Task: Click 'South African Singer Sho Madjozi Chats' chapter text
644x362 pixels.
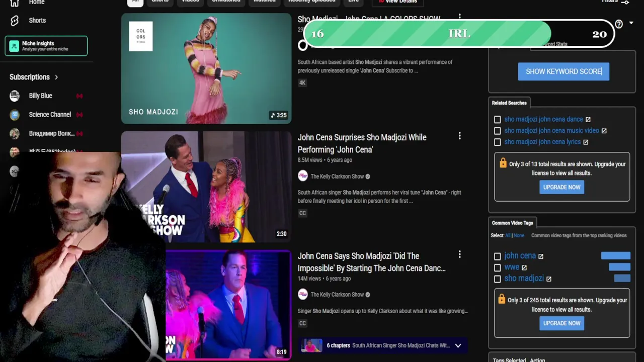Action: coord(401,345)
